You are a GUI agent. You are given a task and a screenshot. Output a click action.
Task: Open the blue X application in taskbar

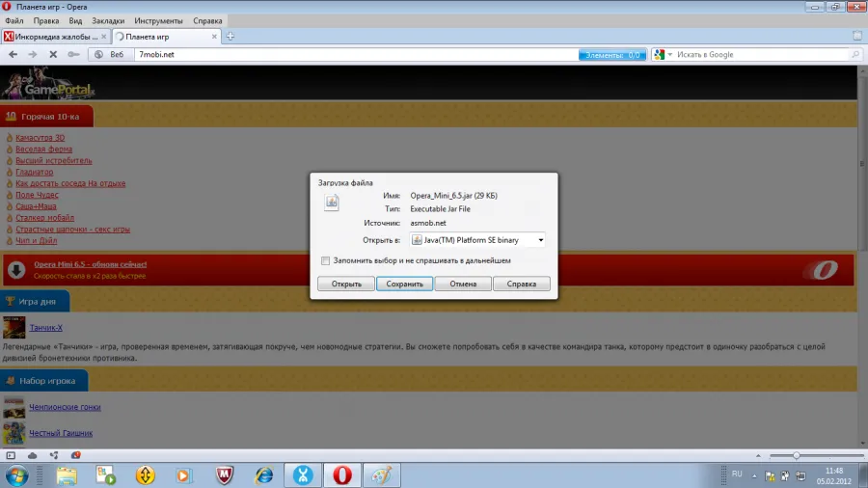coord(303,475)
